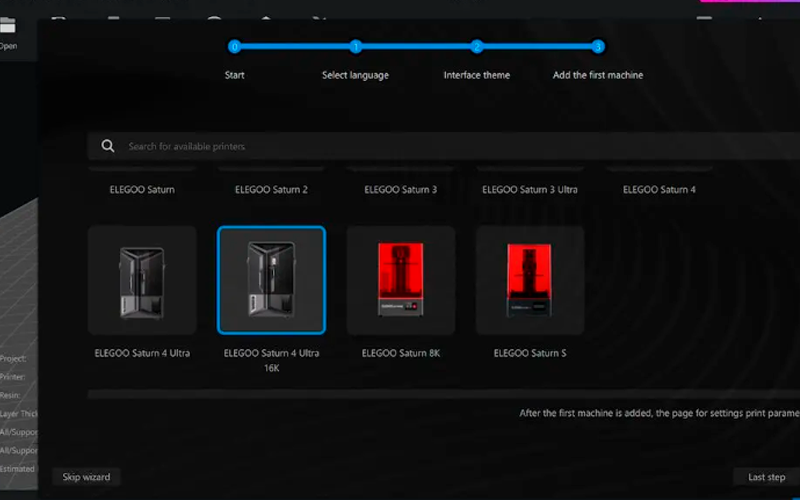Click the search magnifier icon
The height and width of the screenshot is (500, 800).
click(108, 146)
